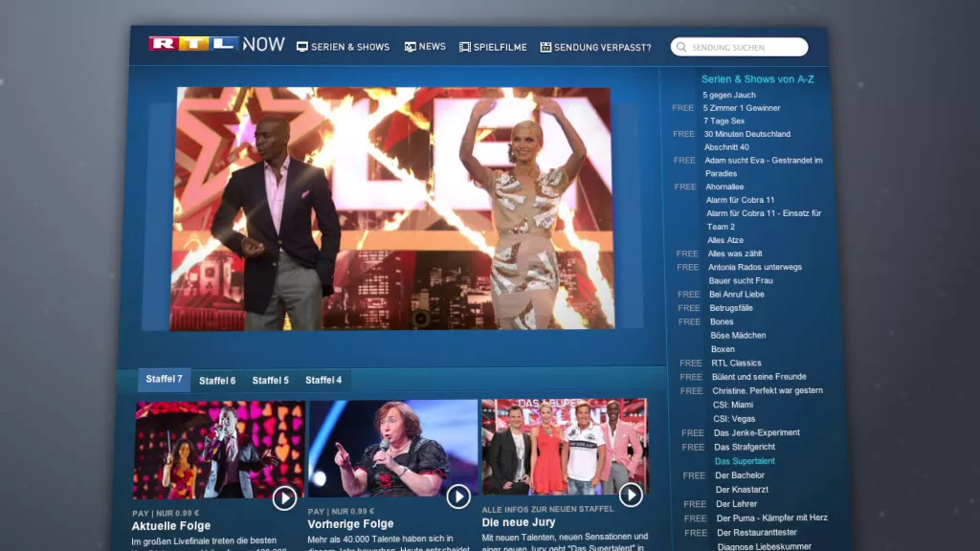This screenshot has width=980, height=551.
Task: Click the calendar icon beside Sendung verpasst
Action: [546, 47]
